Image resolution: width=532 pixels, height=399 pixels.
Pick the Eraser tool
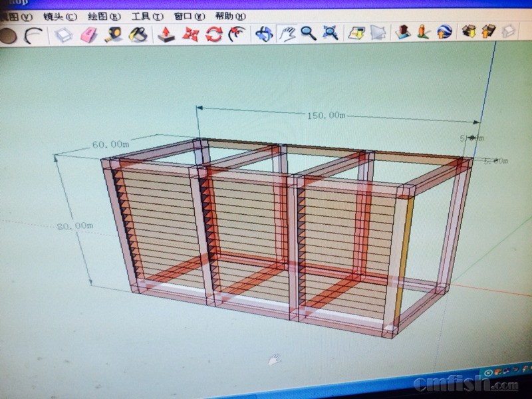click(89, 35)
